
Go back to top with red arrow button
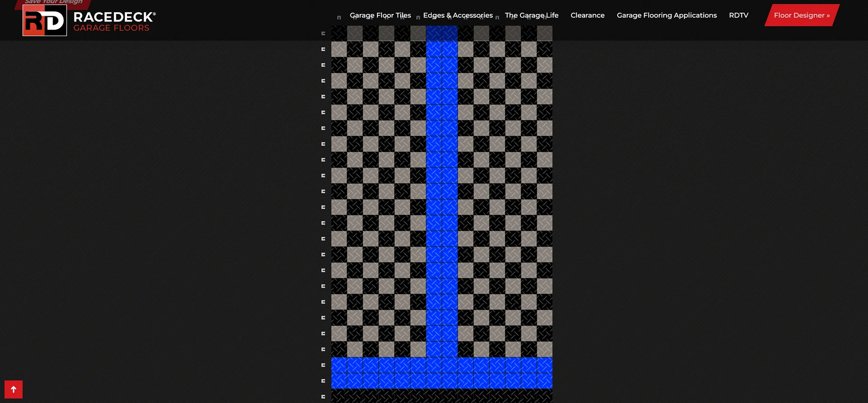tap(14, 389)
